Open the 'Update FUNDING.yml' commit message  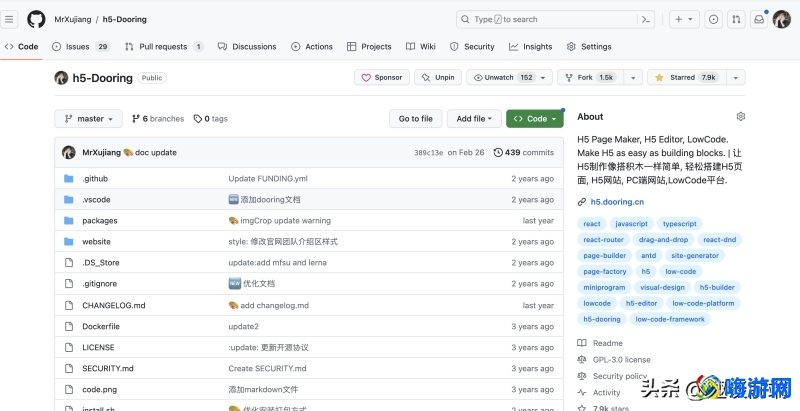tap(268, 178)
